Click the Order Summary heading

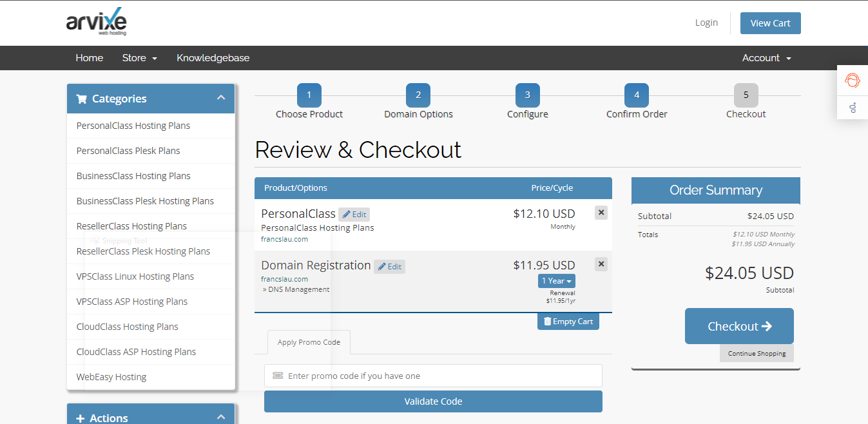click(x=716, y=190)
